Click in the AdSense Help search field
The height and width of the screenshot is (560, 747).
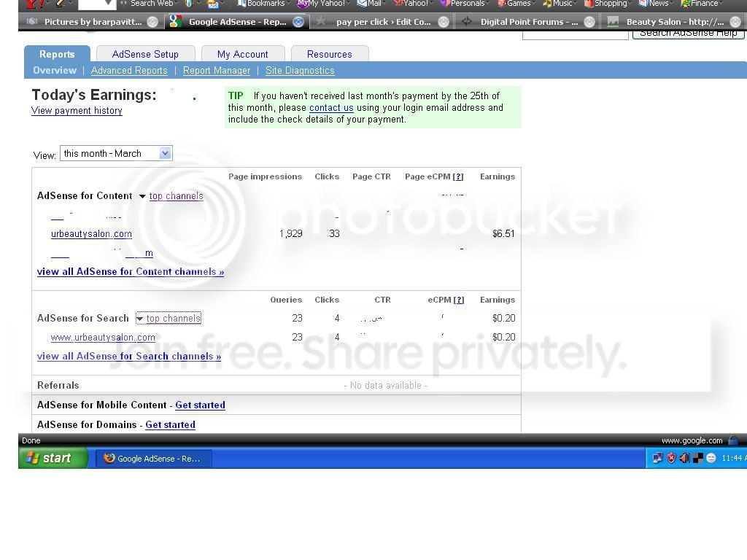(575, 34)
